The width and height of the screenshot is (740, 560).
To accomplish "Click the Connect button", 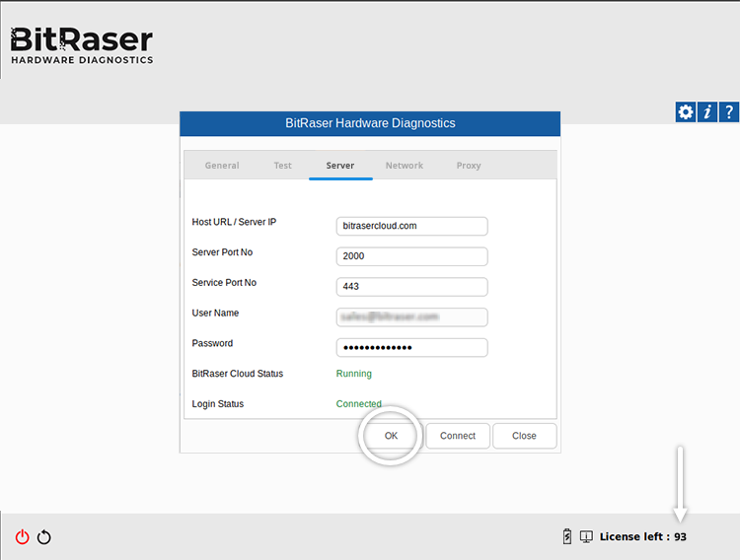I will [458, 436].
